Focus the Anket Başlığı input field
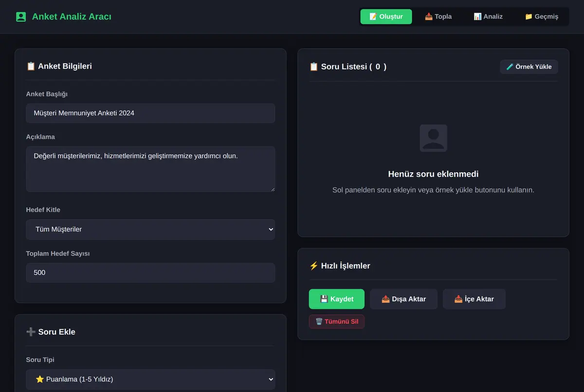The height and width of the screenshot is (392, 584). [150, 113]
